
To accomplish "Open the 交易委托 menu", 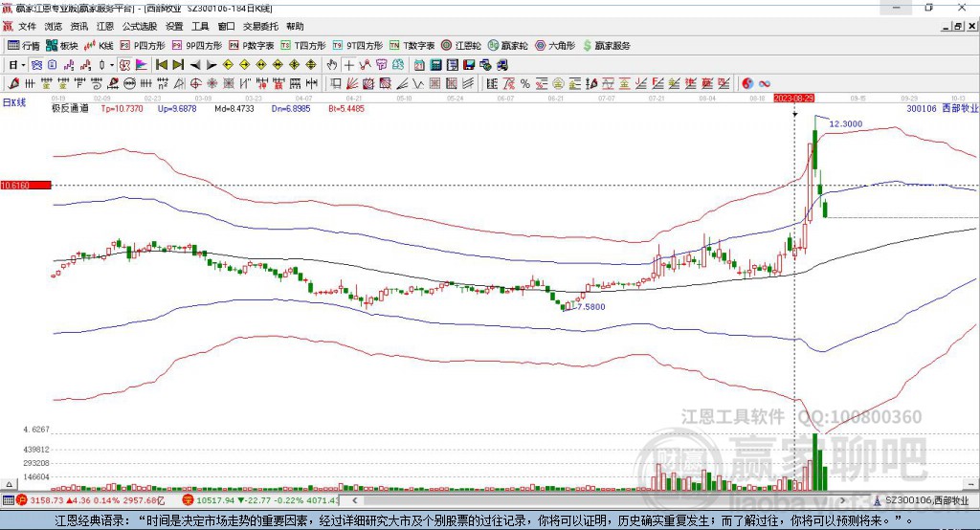I will pyautogui.click(x=260, y=26).
